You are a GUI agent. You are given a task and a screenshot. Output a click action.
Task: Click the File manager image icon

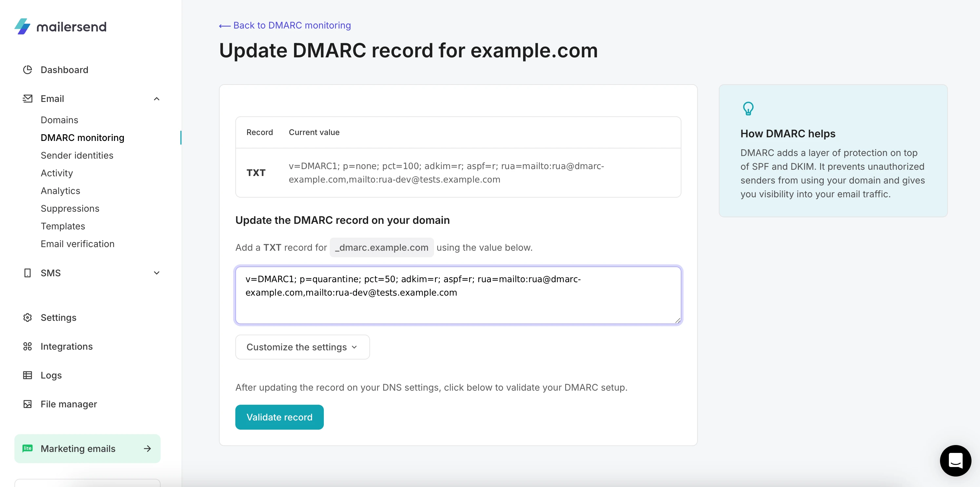point(28,404)
